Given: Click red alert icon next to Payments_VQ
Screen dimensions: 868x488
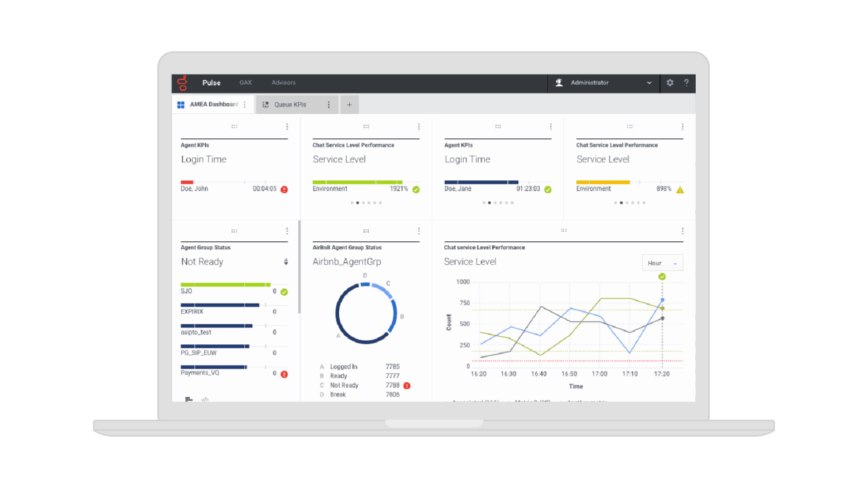Looking at the screenshot, I should click(284, 373).
